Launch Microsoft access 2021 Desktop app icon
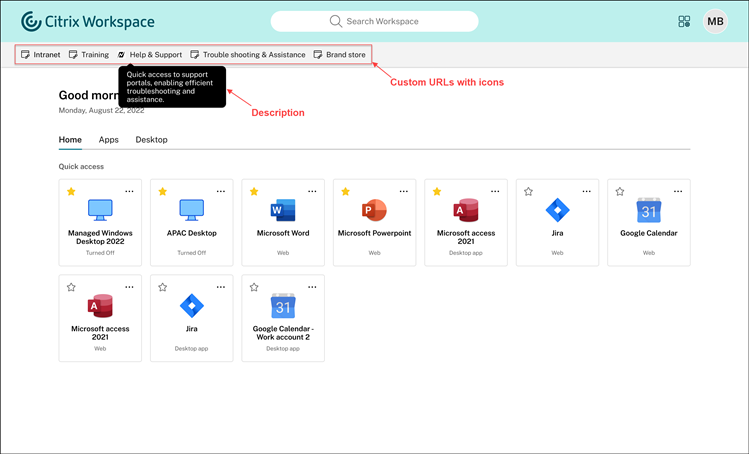The height and width of the screenshot is (454, 750). 466,210
